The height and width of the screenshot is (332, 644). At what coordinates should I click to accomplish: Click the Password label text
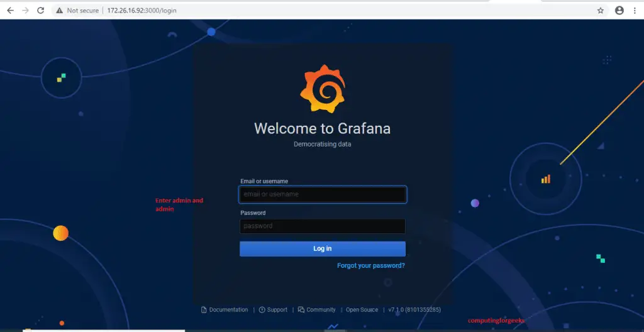point(253,213)
